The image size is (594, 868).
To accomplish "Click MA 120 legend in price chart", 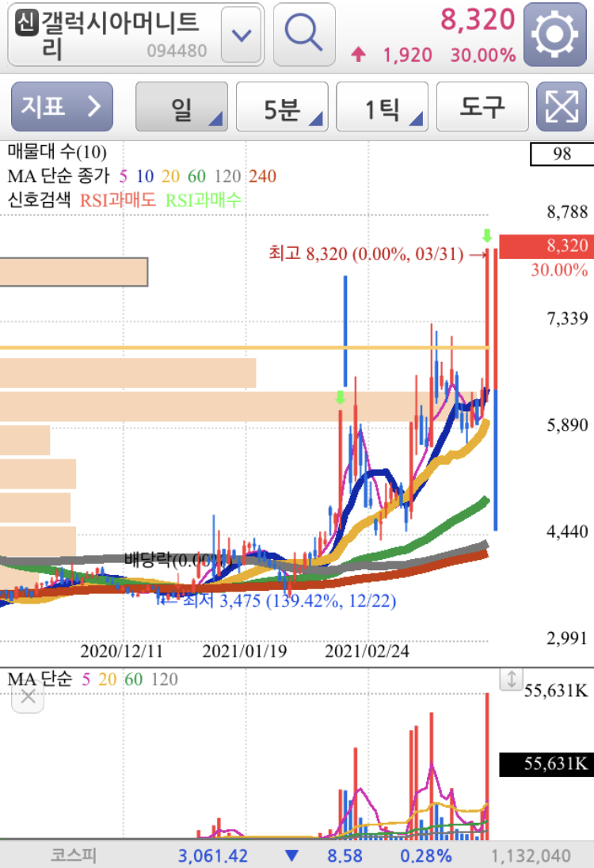I will (x=227, y=176).
